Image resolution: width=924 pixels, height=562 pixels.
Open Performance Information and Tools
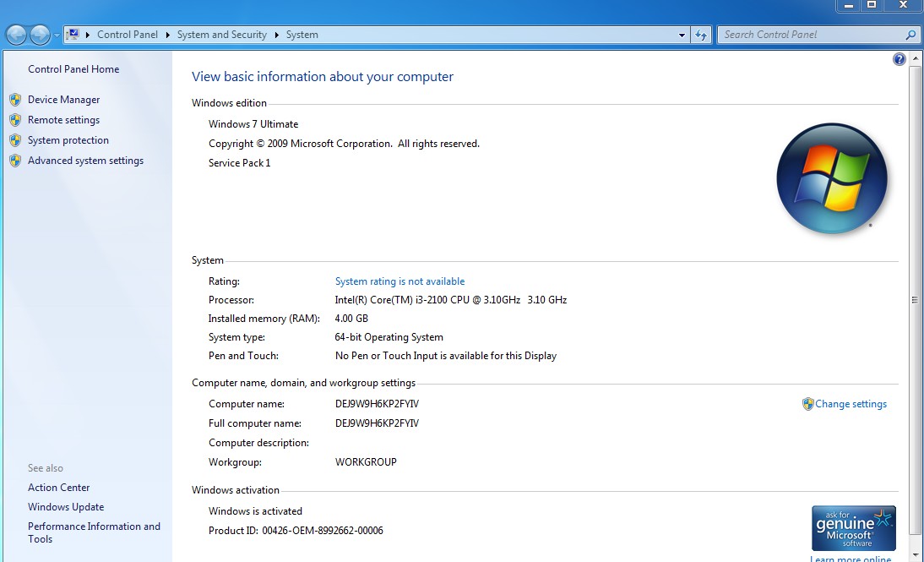click(94, 532)
